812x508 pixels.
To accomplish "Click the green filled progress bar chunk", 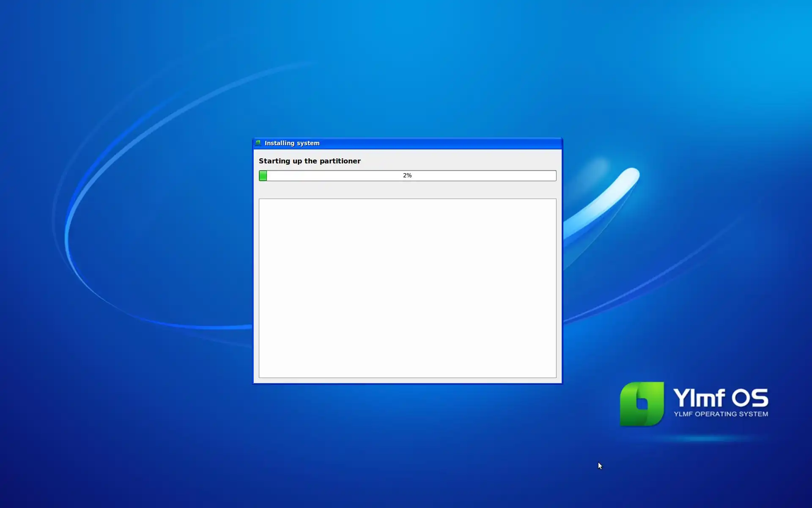I will (263, 176).
